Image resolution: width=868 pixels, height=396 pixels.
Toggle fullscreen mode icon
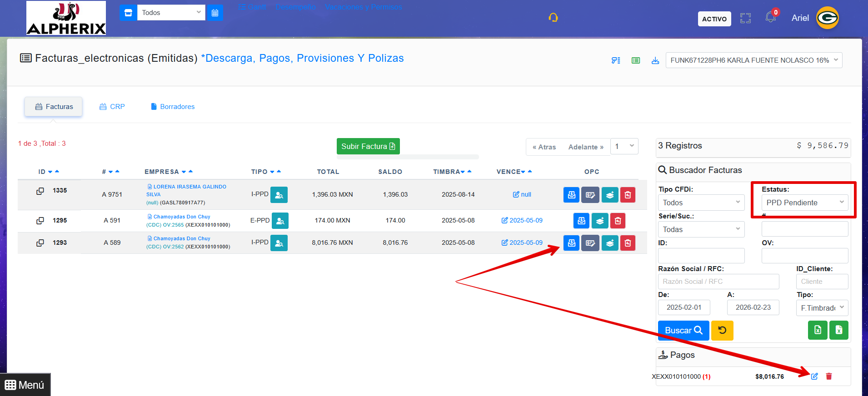(x=745, y=18)
